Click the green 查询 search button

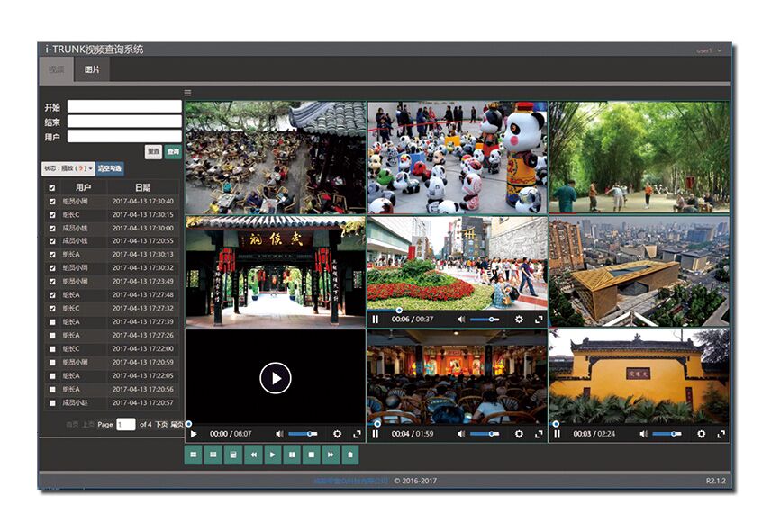point(173,152)
